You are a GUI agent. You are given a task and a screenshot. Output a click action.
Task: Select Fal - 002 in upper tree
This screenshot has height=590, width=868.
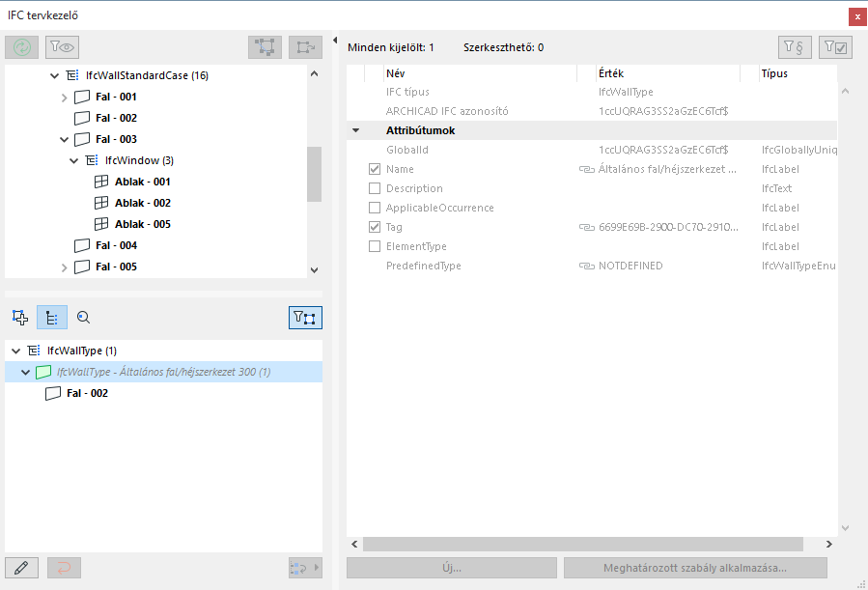click(116, 118)
